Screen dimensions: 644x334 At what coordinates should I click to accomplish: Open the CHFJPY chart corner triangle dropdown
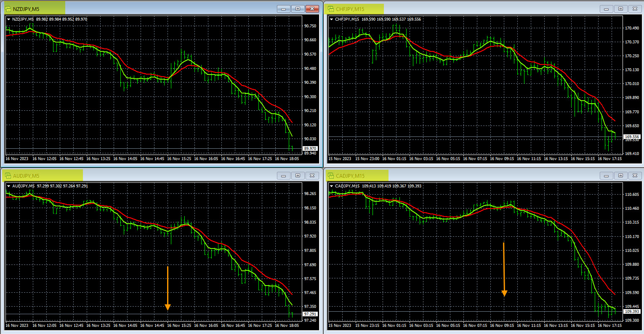point(331,19)
